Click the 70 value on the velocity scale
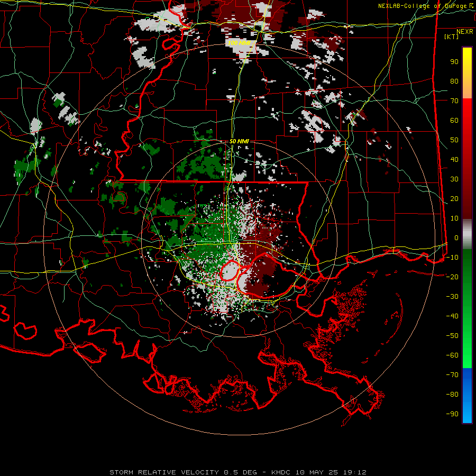476x476 pixels. (454, 101)
